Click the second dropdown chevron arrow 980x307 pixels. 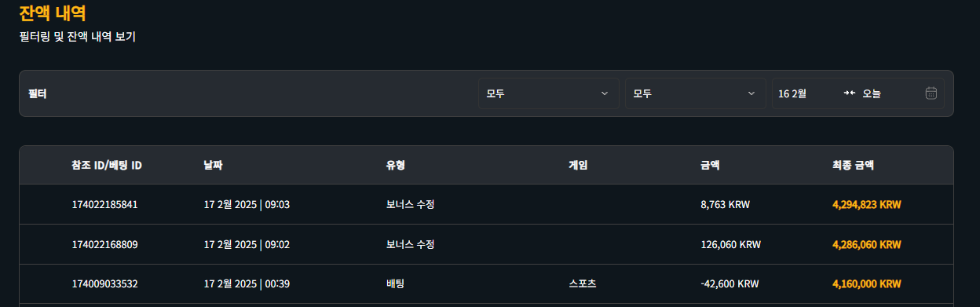[751, 93]
